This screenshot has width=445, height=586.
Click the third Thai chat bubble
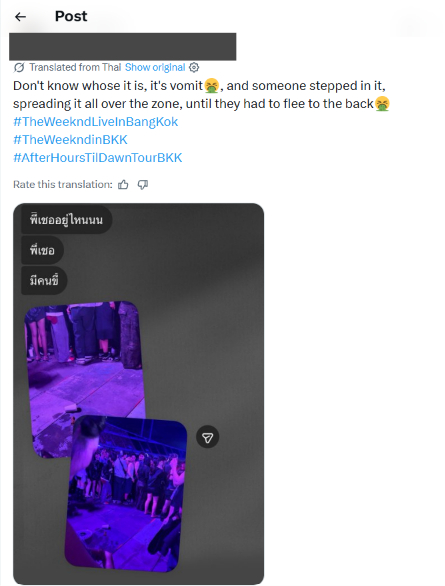pyautogui.click(x=44, y=280)
